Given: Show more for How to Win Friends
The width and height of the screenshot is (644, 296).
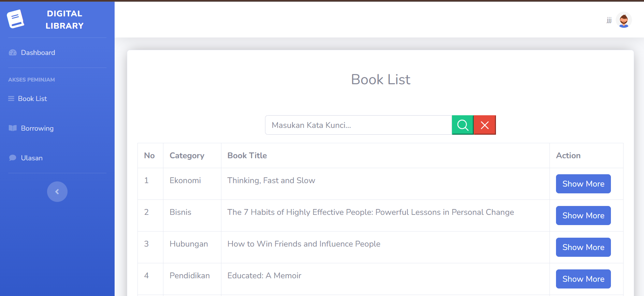Looking at the screenshot, I should point(583,247).
